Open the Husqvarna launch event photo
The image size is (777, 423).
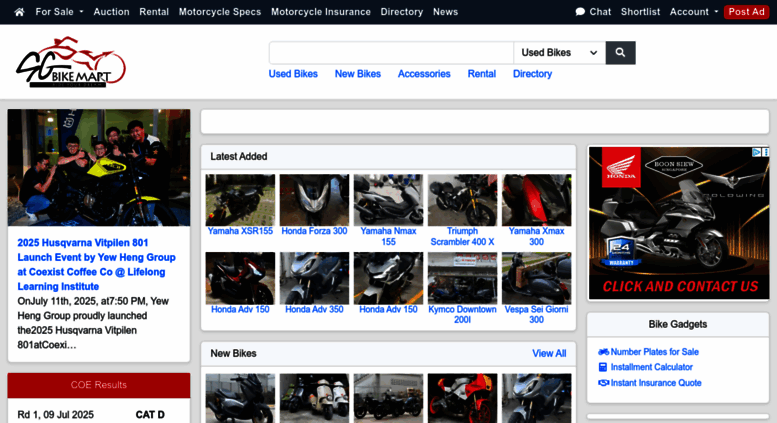click(x=99, y=168)
